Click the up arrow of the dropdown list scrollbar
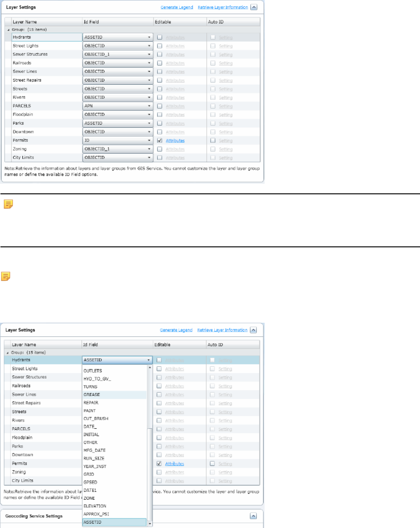420x528 pixels. pyautogui.click(x=150, y=368)
